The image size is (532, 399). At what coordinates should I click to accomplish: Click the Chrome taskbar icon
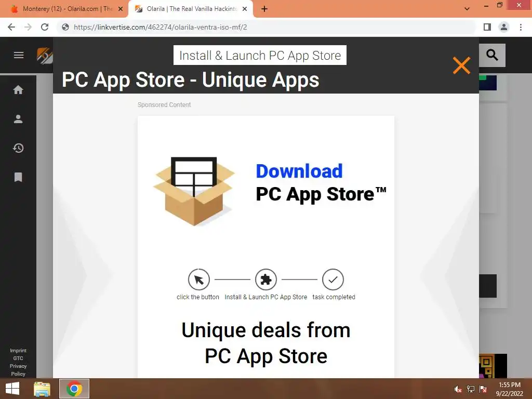pos(74,389)
